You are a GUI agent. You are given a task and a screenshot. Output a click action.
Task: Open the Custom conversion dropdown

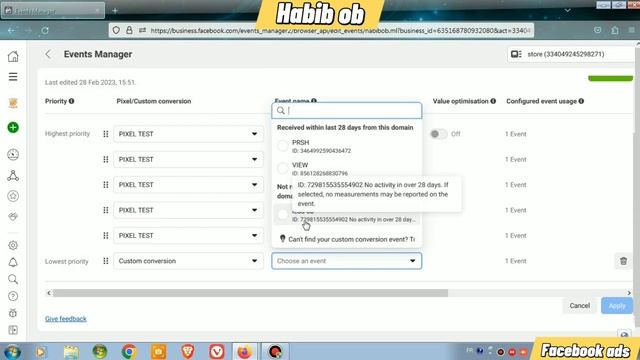(x=188, y=261)
